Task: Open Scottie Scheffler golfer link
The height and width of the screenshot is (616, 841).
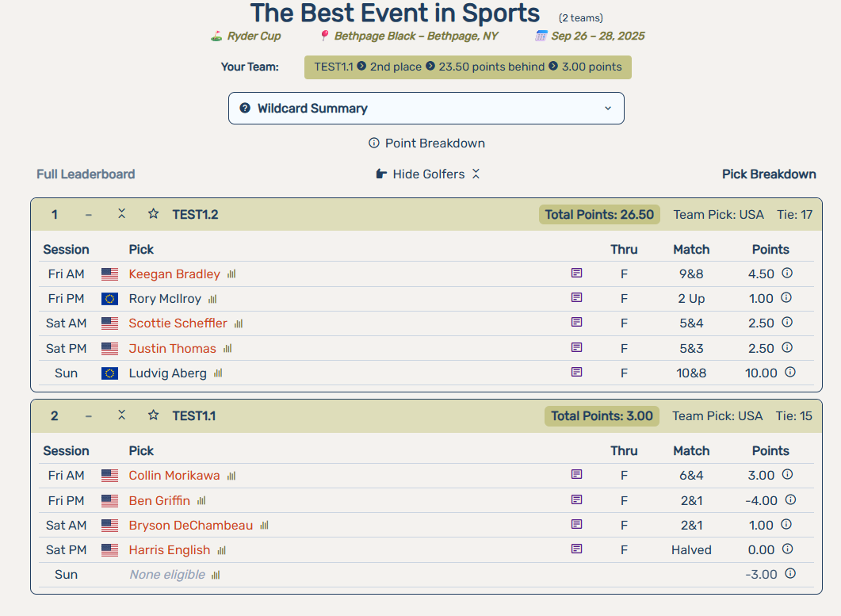Action: pos(178,323)
